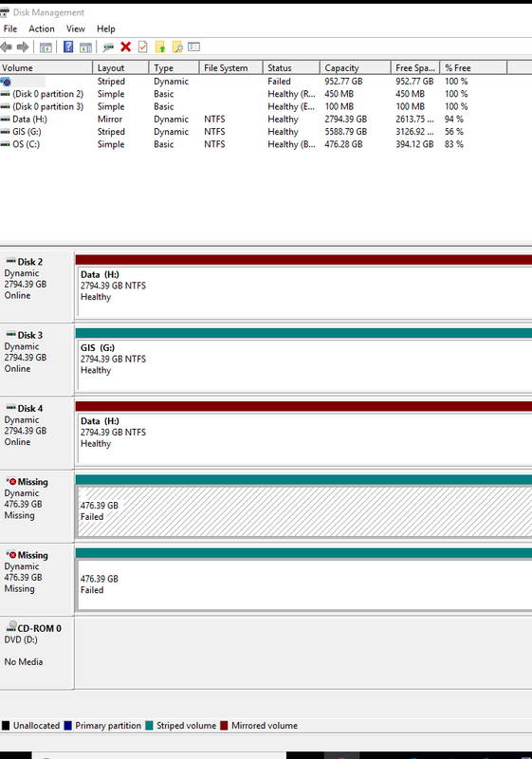The width and height of the screenshot is (532, 759).
Task: Select the second Missing disk's Failed volume
Action: pyautogui.click(x=304, y=585)
